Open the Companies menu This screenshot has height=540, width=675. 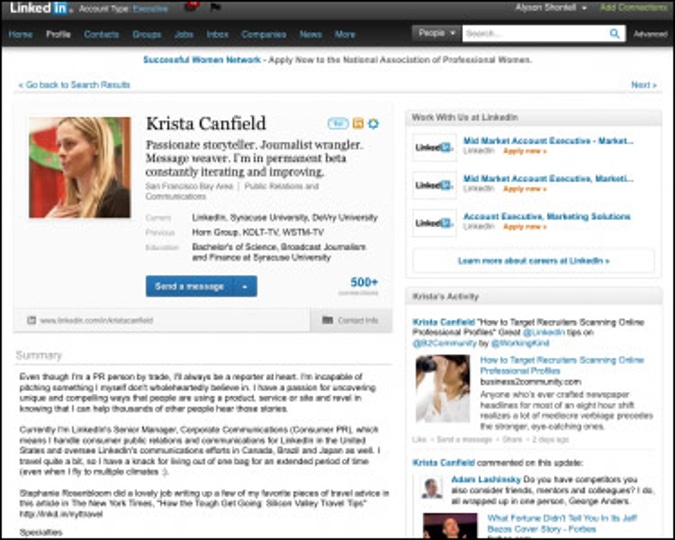[263, 34]
